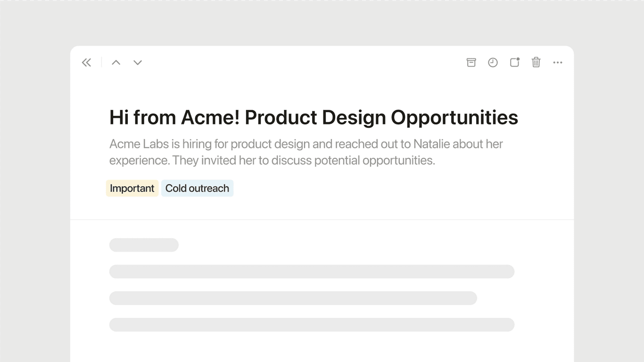Viewport: 644px width, 362px height.
Task: Go to the next email with the down arrow
Action: [x=137, y=62]
